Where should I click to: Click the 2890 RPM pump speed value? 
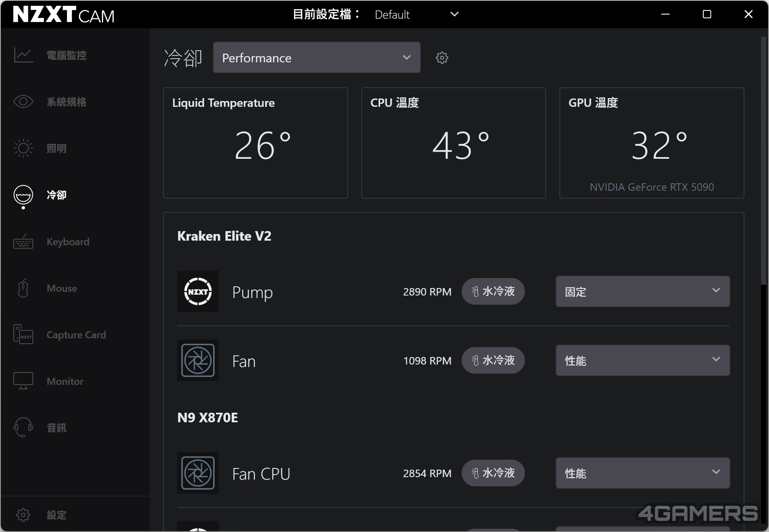pos(427,292)
